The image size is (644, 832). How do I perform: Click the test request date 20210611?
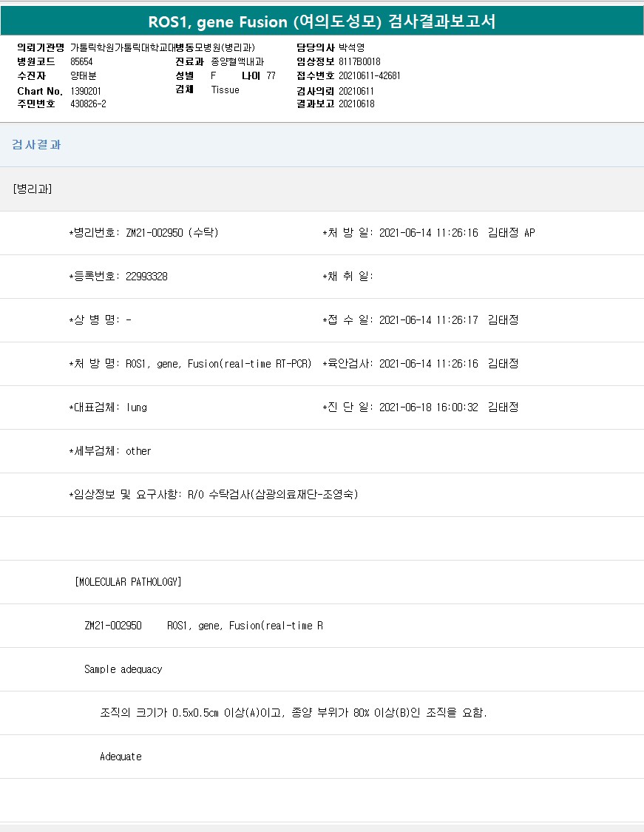(x=356, y=91)
